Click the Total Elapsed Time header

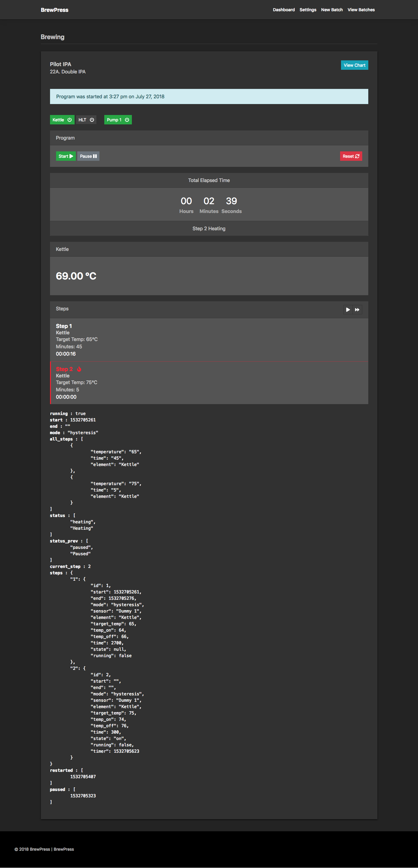point(209,180)
